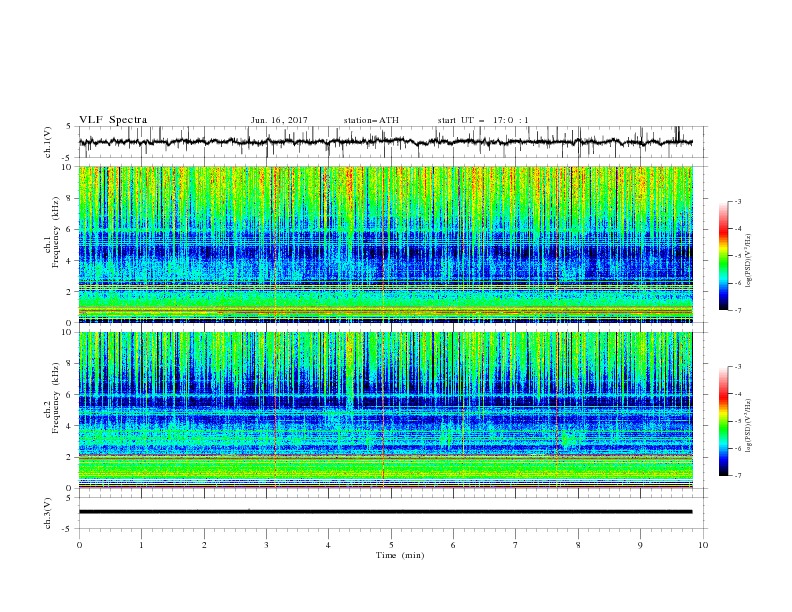Click the "start UT = 17:0 :1" text
Image resolution: width=792 pixels, height=612 pixels.
483,120
